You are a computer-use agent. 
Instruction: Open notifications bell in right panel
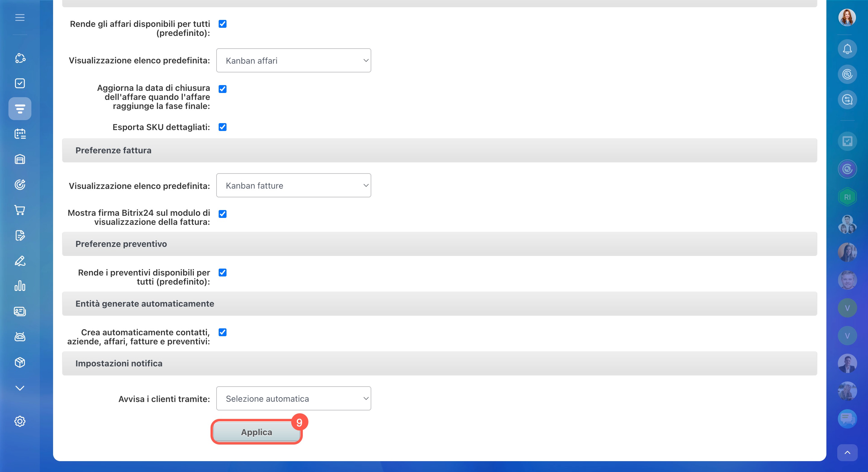click(x=847, y=49)
